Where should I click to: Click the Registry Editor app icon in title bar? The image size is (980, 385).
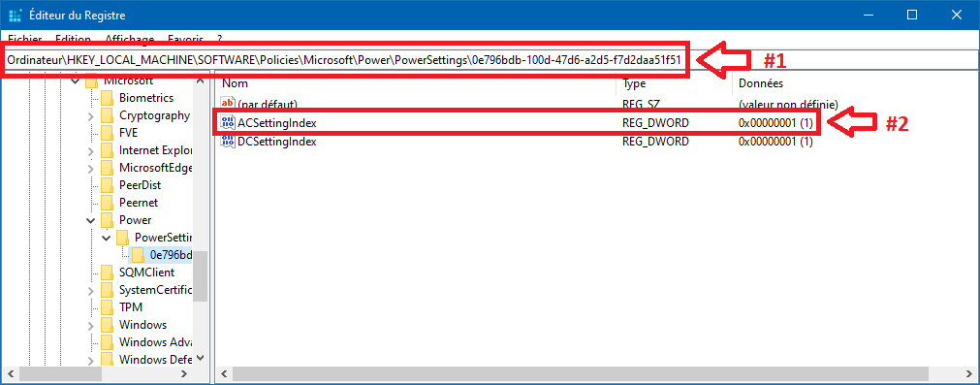click(15, 15)
